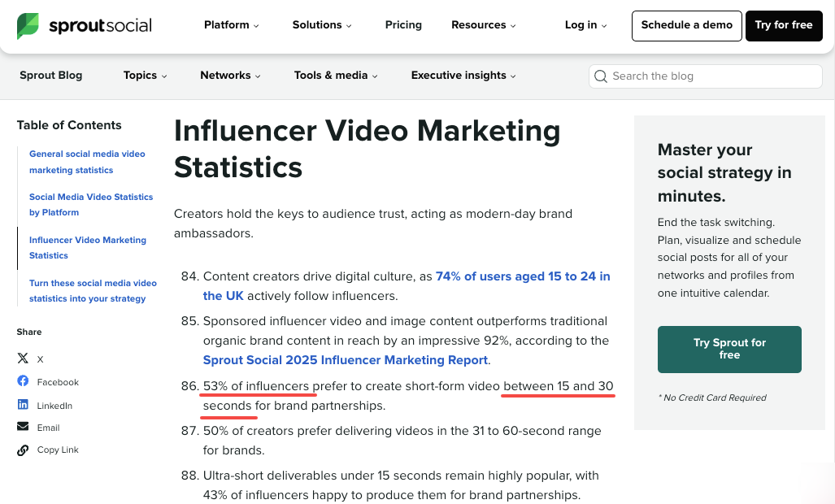Image resolution: width=835 pixels, height=504 pixels.
Task: Click the Master your social strategy heading
Action: (724, 172)
